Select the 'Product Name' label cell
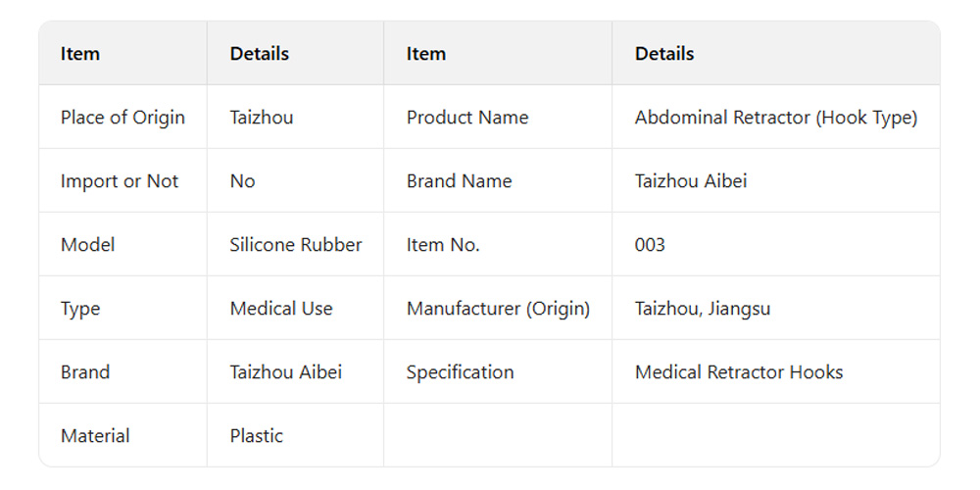Viewport: 980px width, 490px height. click(467, 118)
